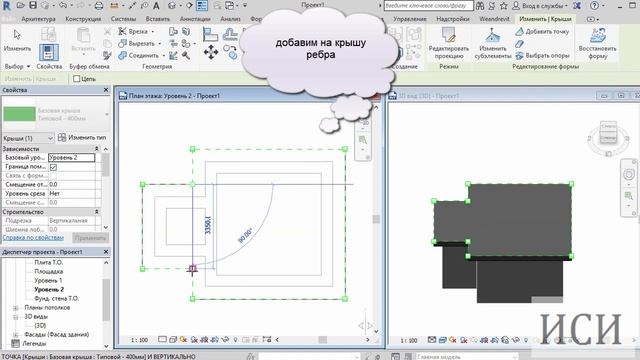Viewport: 640px width, 360px height.
Task: Toggle the Свойства palette ribbon button
Action: (49, 52)
